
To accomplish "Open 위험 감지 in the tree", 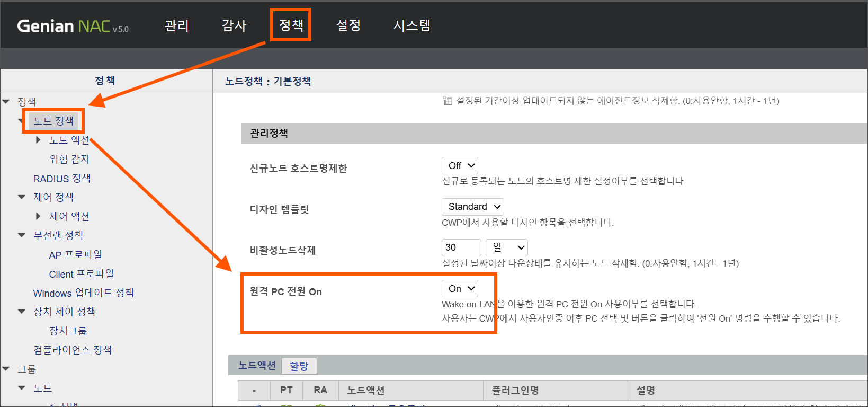I will click(x=69, y=159).
